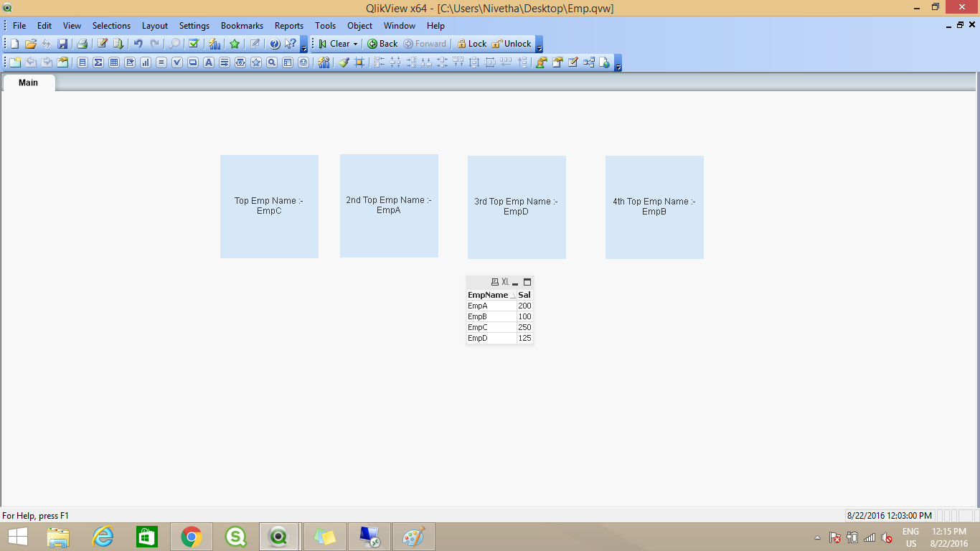Select the EmpC row in the table
This screenshot has height=551, width=980.
point(478,327)
